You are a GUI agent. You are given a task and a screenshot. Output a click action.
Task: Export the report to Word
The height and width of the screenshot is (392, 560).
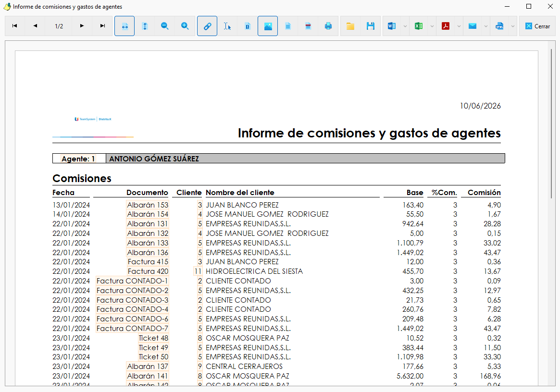click(392, 26)
